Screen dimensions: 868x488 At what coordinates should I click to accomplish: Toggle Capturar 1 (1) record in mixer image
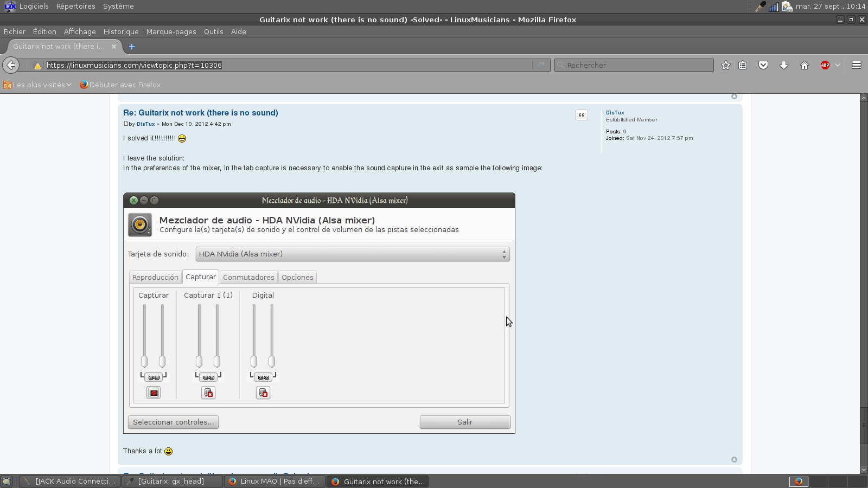pos(208,393)
